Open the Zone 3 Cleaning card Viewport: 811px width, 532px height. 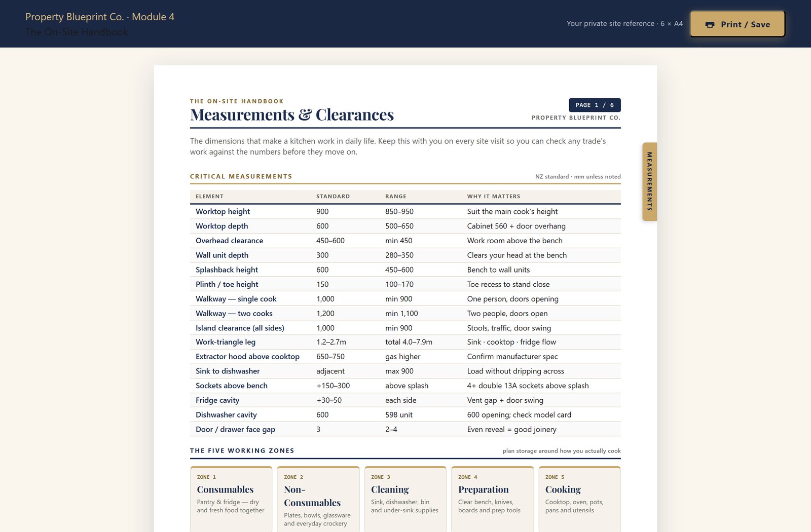pos(405,499)
